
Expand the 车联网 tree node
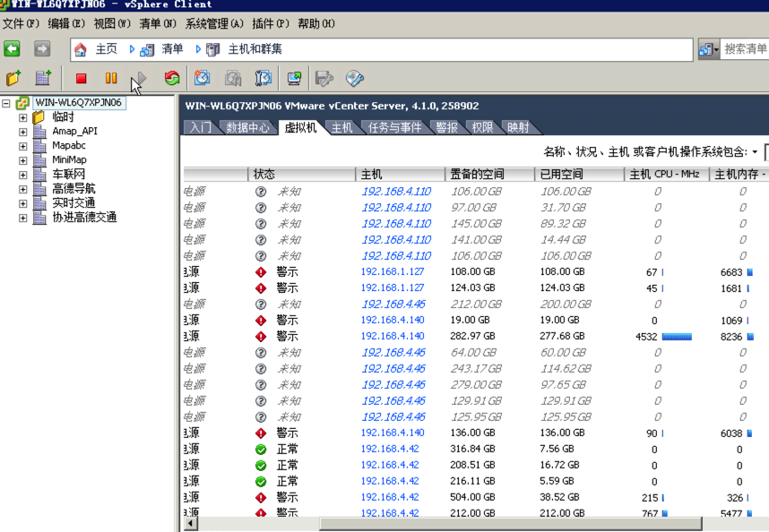(x=22, y=175)
